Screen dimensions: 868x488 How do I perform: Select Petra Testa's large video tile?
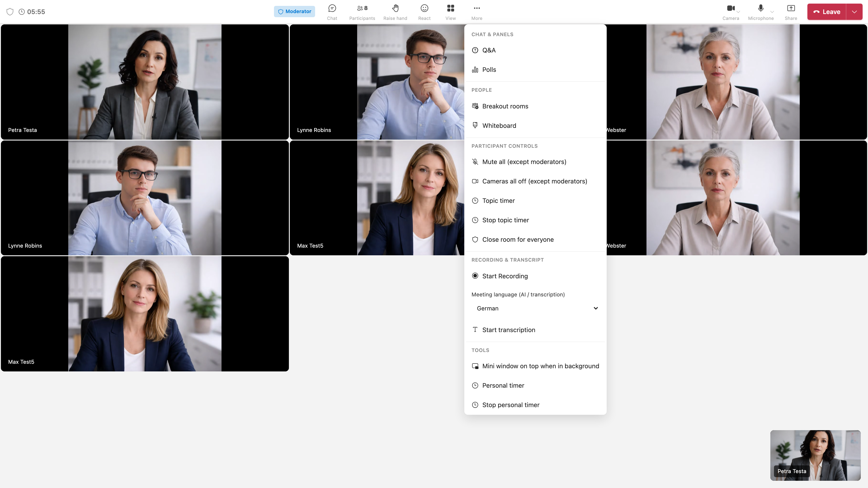(x=145, y=82)
